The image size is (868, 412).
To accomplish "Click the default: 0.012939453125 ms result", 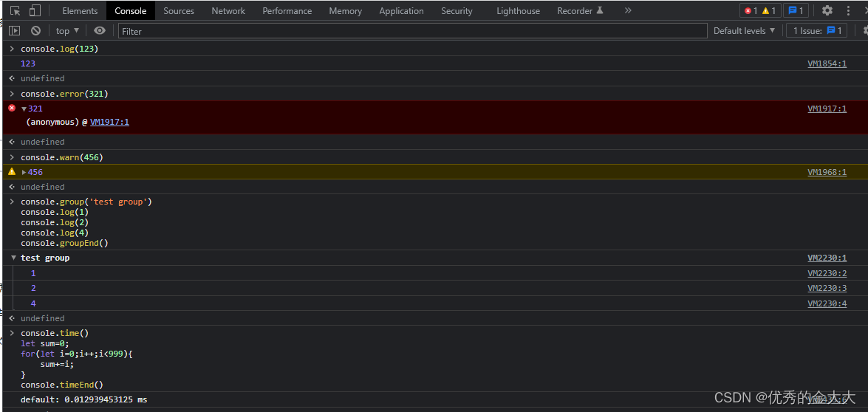I will [84, 399].
